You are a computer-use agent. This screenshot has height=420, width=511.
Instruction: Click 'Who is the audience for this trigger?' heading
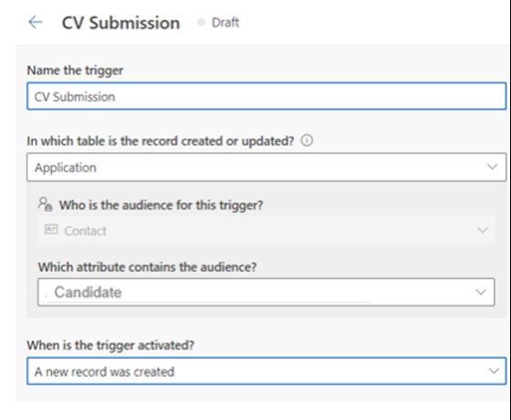(161, 205)
